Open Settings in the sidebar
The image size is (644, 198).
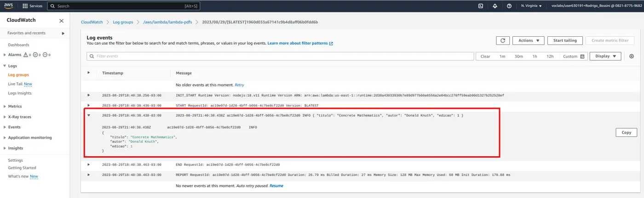pos(15,160)
